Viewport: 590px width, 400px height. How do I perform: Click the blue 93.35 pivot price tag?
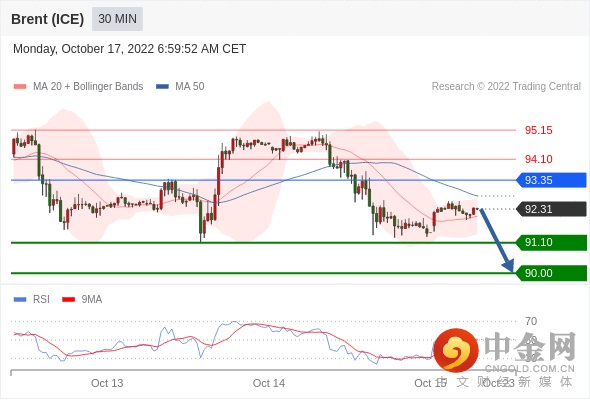click(x=551, y=180)
